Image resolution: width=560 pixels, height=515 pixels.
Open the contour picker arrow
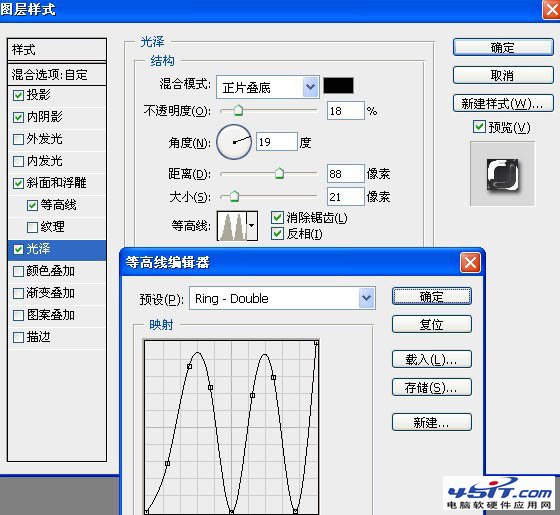point(252,226)
